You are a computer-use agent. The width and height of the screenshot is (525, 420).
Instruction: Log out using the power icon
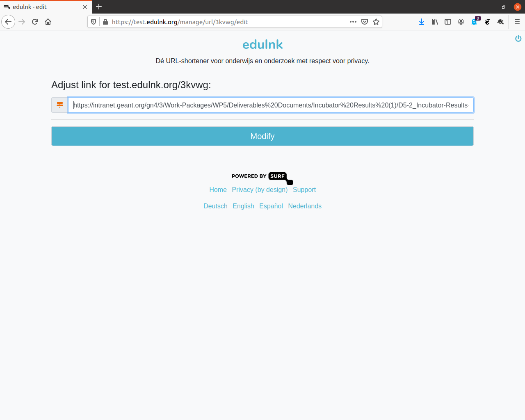pos(518,38)
